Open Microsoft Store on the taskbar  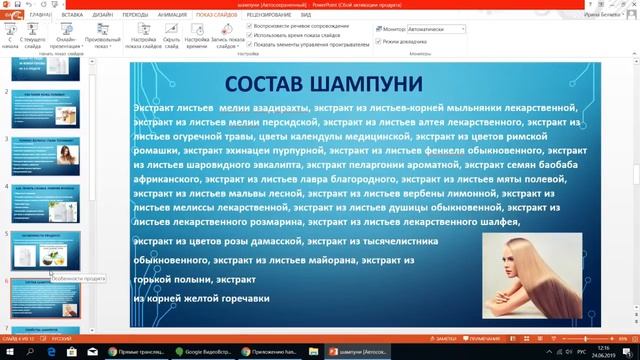tap(72, 351)
